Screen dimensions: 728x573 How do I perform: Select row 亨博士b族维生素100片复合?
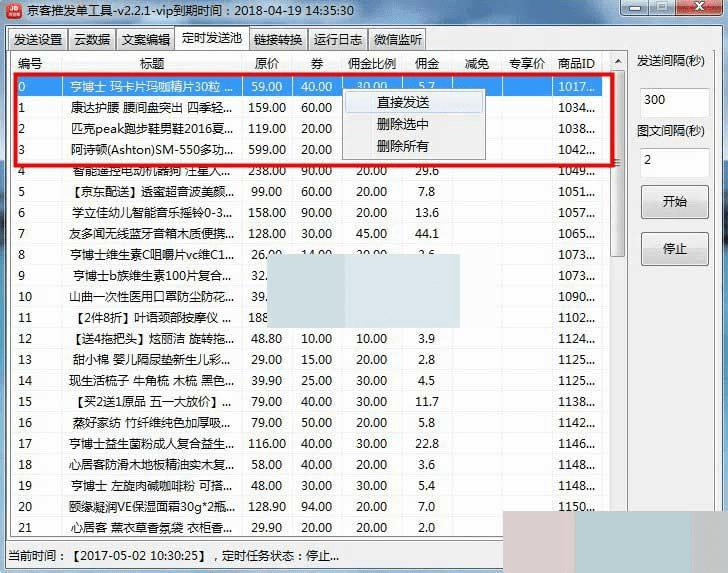coord(308,275)
